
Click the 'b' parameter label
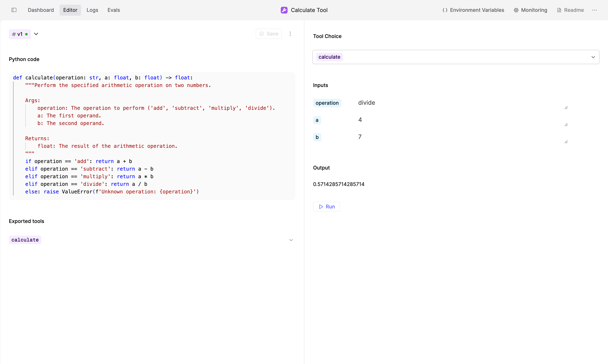point(317,137)
